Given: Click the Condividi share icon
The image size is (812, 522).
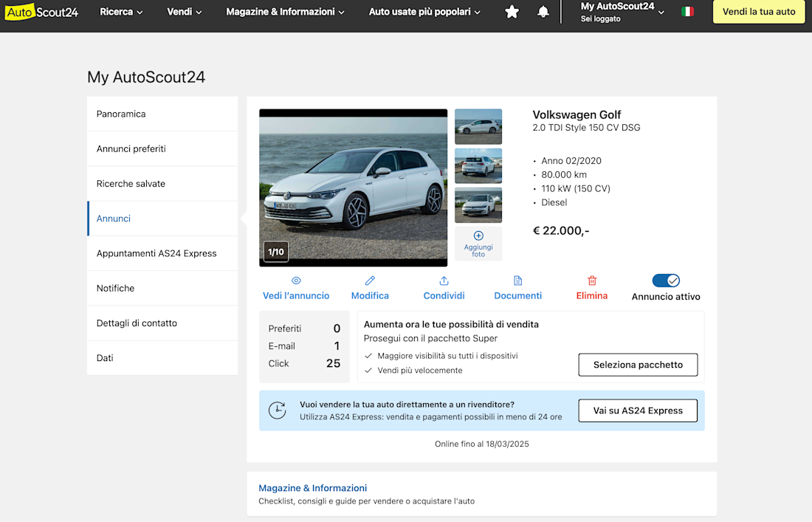Looking at the screenshot, I should [x=444, y=281].
